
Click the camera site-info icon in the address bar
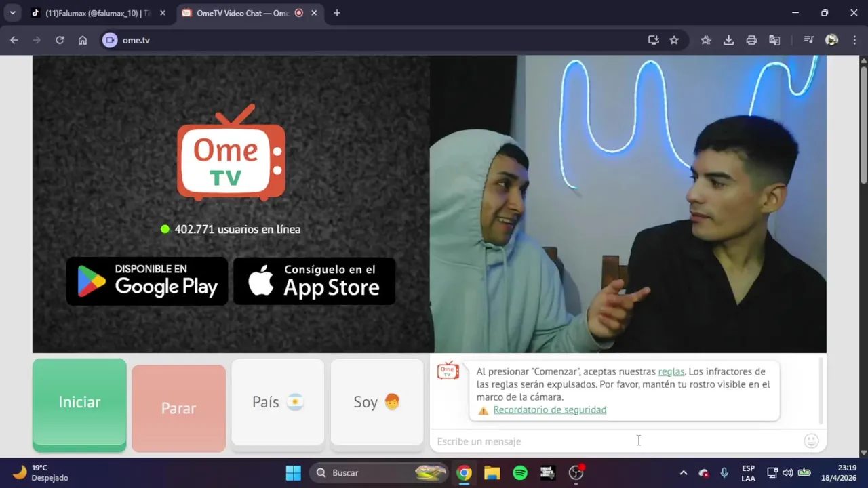(110, 40)
